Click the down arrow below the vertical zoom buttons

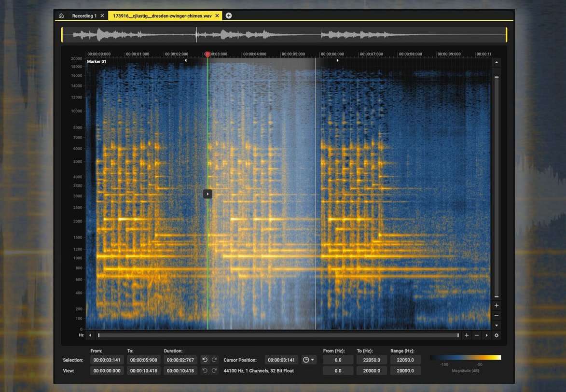(x=497, y=325)
